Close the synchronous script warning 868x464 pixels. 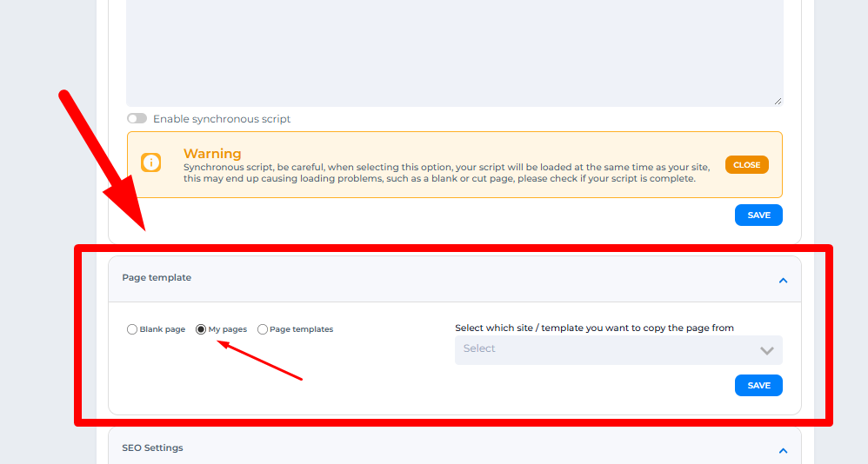(x=746, y=165)
